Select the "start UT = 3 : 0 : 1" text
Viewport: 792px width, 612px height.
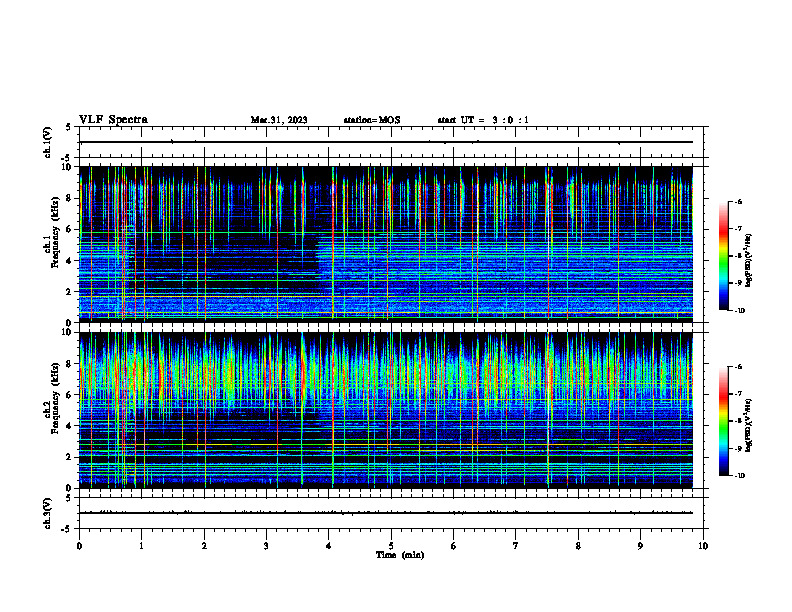[x=483, y=120]
